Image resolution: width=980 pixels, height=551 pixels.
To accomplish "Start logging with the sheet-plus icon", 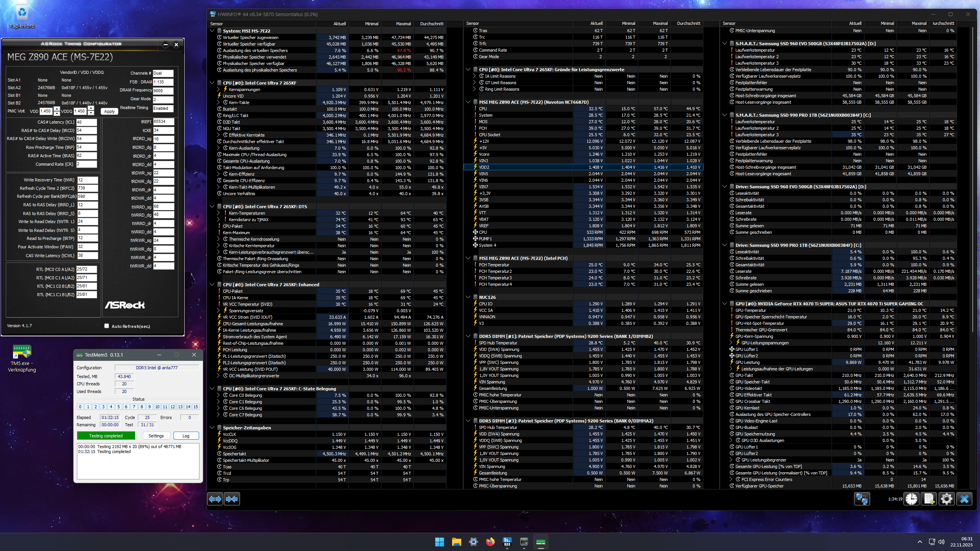I will pyautogui.click(x=929, y=499).
